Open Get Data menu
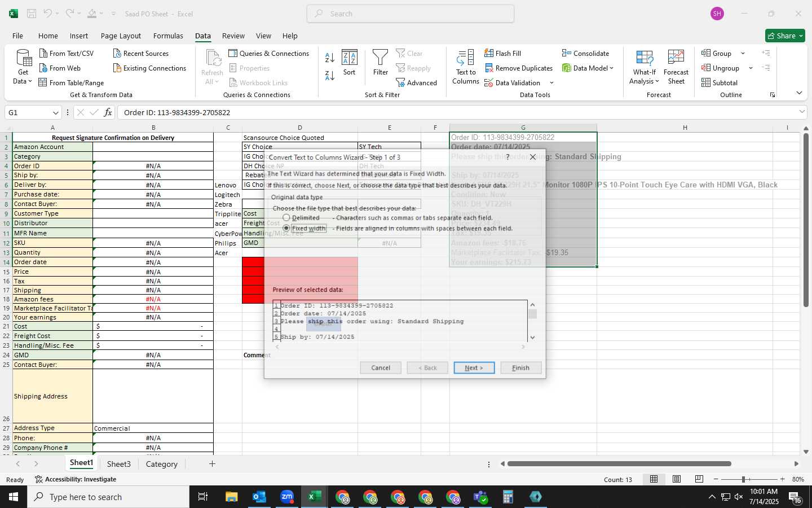The height and width of the screenshot is (508, 812). click(x=23, y=67)
